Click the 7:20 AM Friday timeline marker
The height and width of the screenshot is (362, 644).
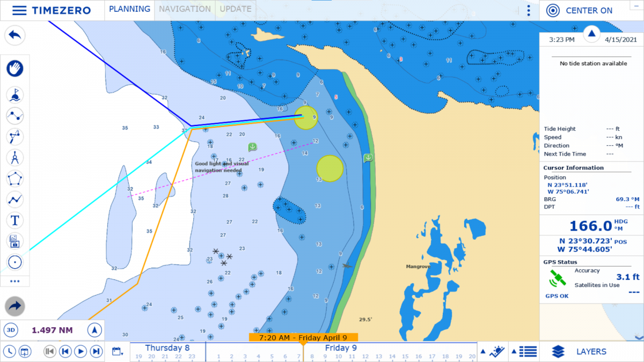(x=303, y=337)
